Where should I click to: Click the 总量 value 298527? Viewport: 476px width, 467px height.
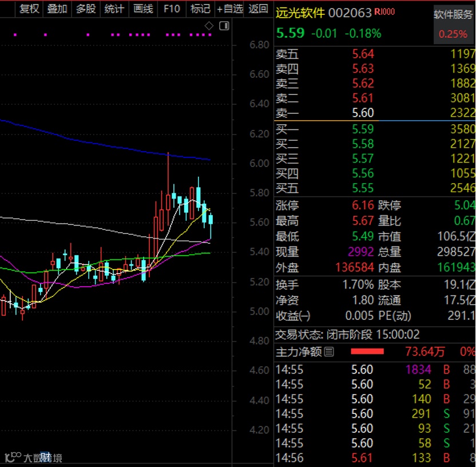pyautogui.click(x=457, y=252)
